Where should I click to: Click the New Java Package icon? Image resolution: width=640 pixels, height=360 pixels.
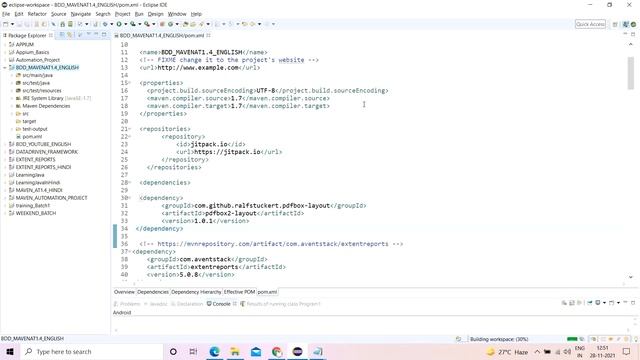[162, 24]
